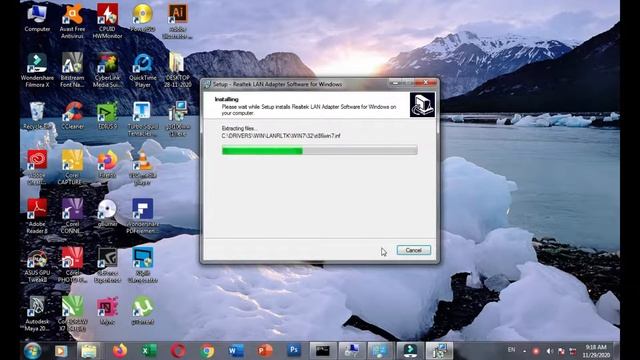Show hidden system tray icons arrow
The height and width of the screenshot is (360, 640).
[524, 351]
